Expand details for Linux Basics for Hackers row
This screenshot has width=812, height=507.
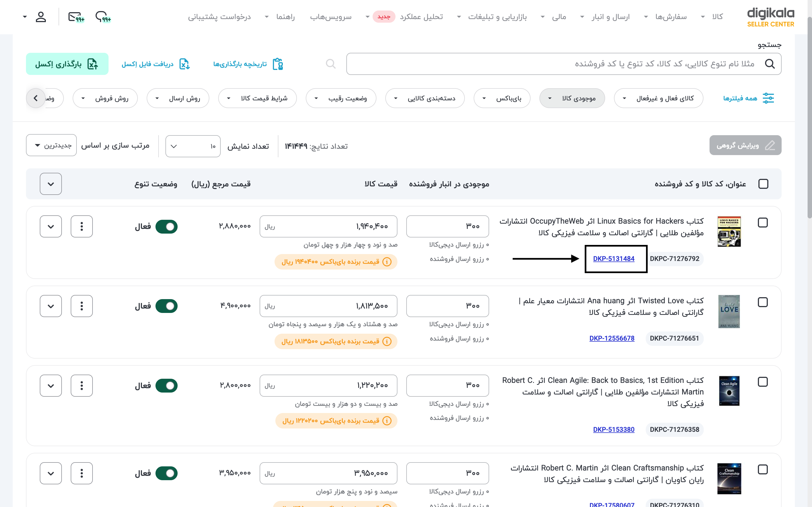click(x=51, y=226)
